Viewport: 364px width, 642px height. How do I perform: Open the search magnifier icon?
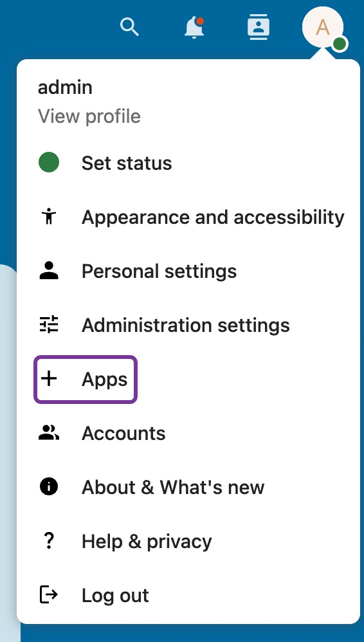coord(129,27)
